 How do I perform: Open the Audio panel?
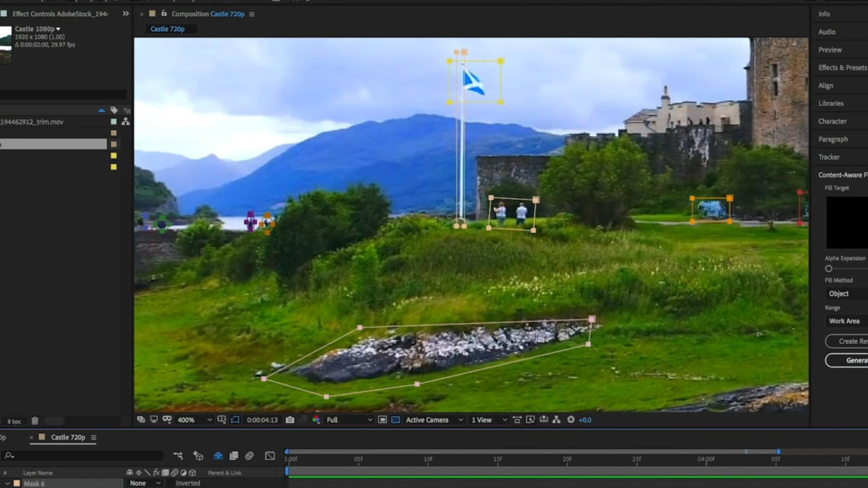pyautogui.click(x=827, y=32)
